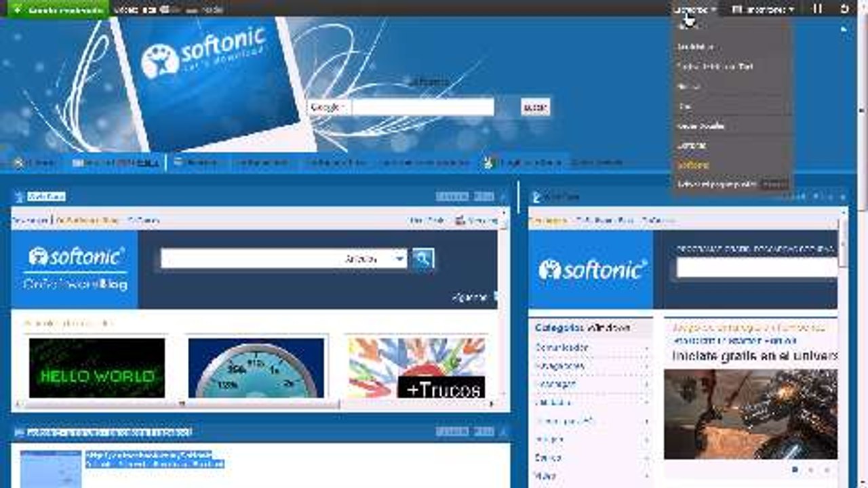Click the magnifier search button in blog widget
Viewport: 868px width, 488px height.
(423, 258)
